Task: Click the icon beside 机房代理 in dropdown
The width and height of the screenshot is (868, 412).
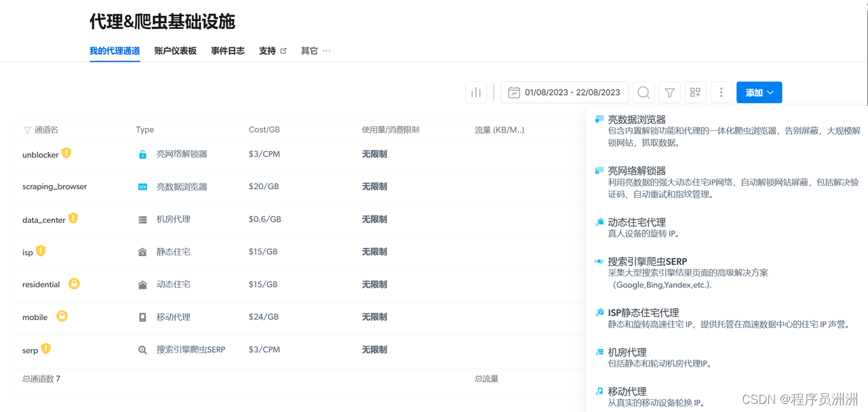Action: 599,352
